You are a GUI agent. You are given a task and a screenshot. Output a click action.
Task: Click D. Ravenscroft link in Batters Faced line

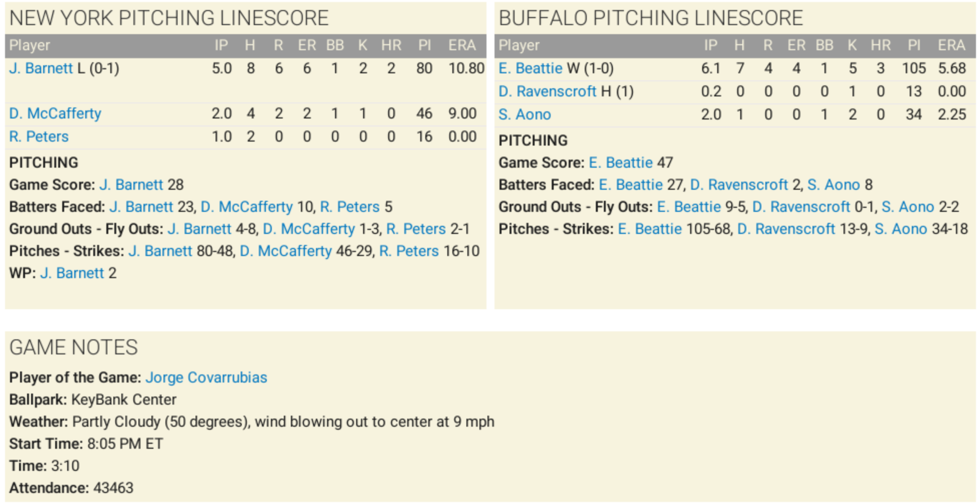point(739,185)
